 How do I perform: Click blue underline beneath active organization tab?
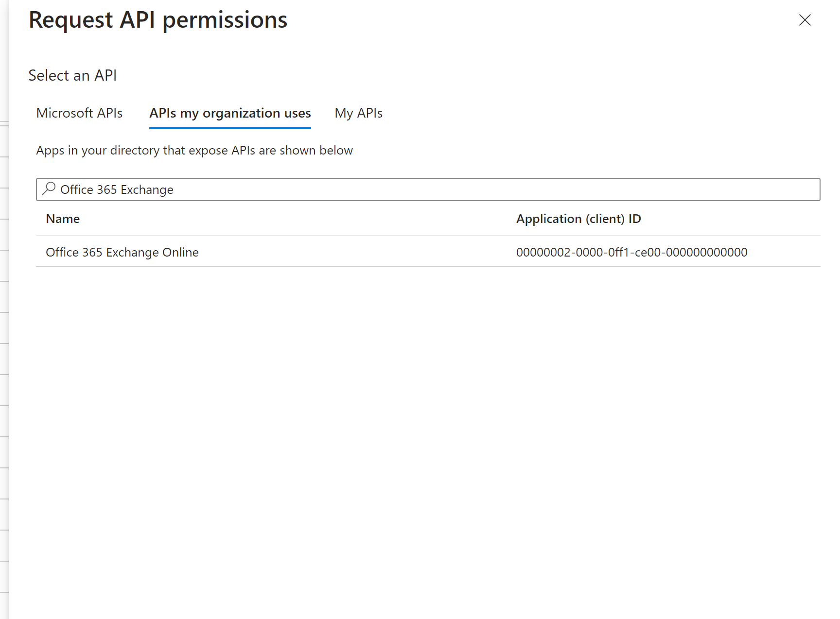pyautogui.click(x=230, y=128)
